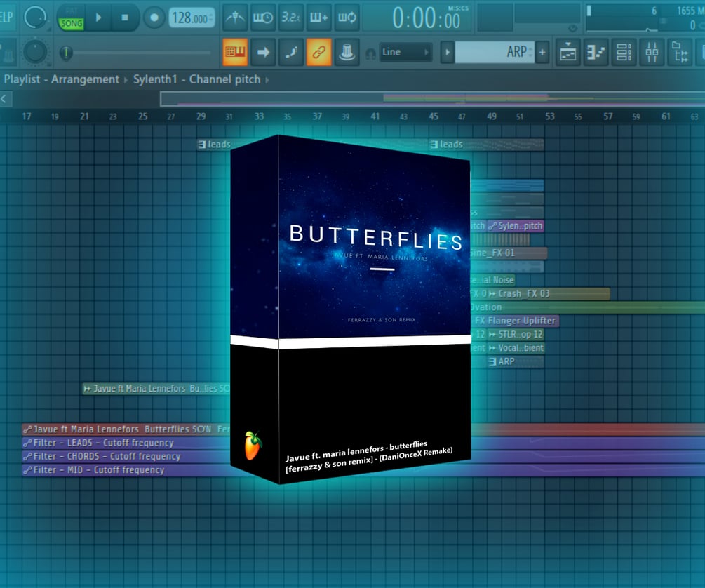
Task: Stop playback with the stop button
Action: point(125,18)
